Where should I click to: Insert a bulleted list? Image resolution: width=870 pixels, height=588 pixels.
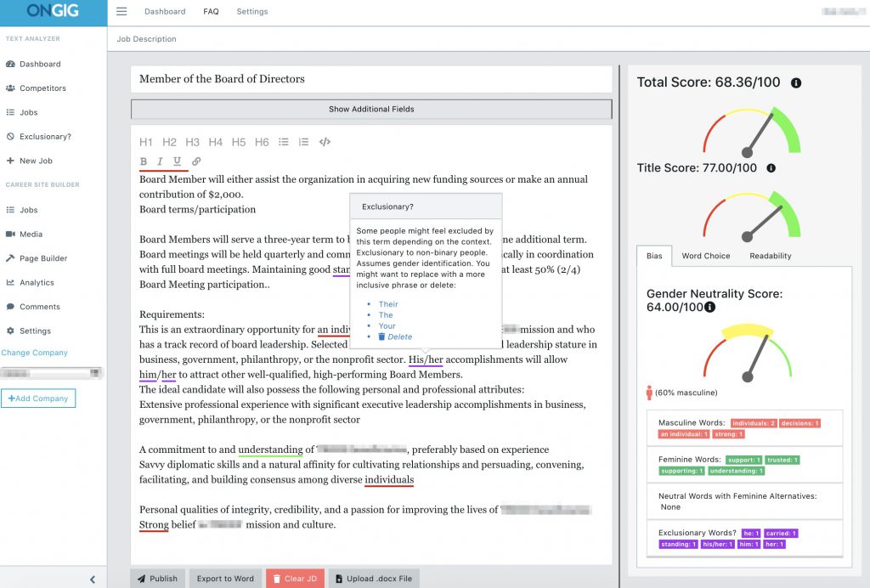tap(284, 142)
